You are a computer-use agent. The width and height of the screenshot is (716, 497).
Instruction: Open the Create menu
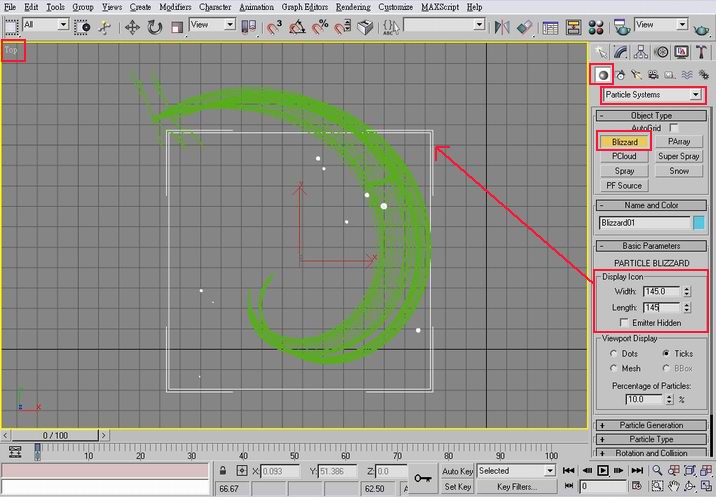pyautogui.click(x=140, y=7)
